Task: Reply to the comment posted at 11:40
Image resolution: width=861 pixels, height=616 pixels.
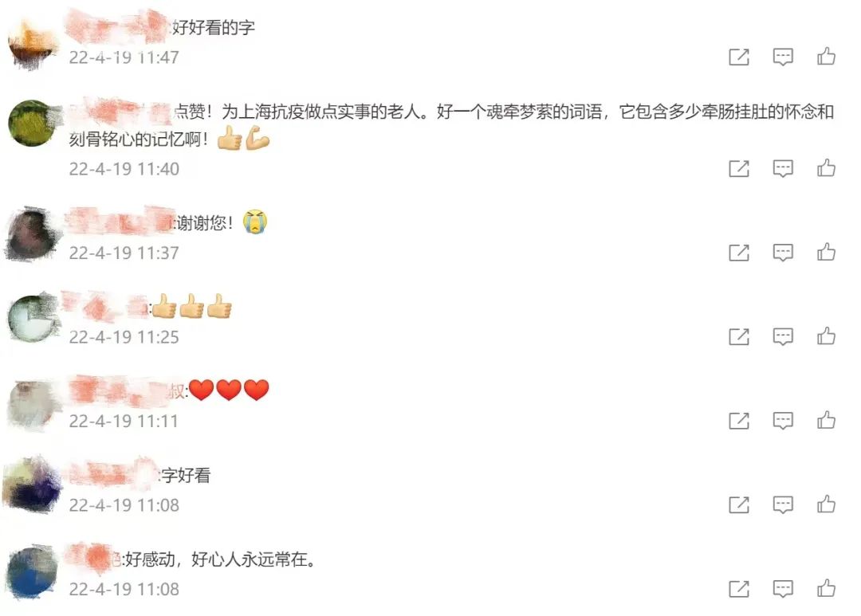Action: coord(783,169)
